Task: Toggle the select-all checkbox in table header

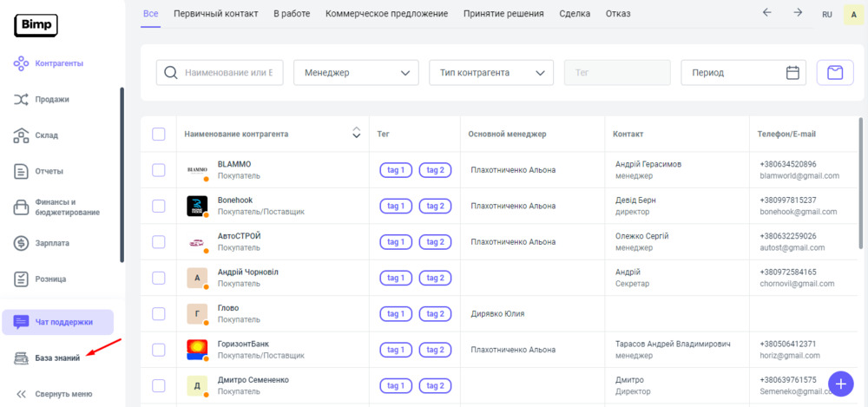Action: (x=159, y=134)
